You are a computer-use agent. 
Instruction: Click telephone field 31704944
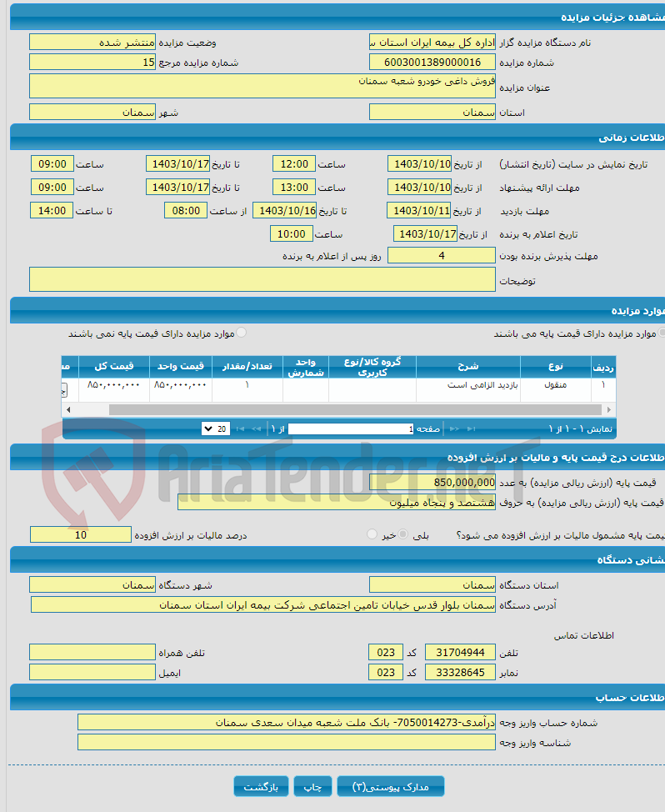pyautogui.click(x=460, y=652)
